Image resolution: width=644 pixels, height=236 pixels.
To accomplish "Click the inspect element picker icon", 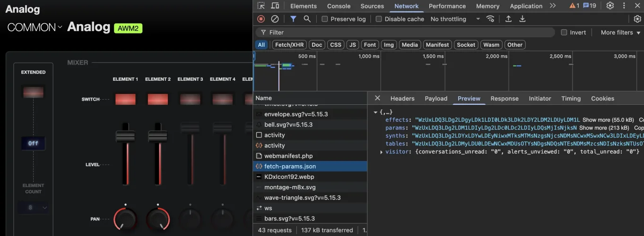I will (x=261, y=6).
